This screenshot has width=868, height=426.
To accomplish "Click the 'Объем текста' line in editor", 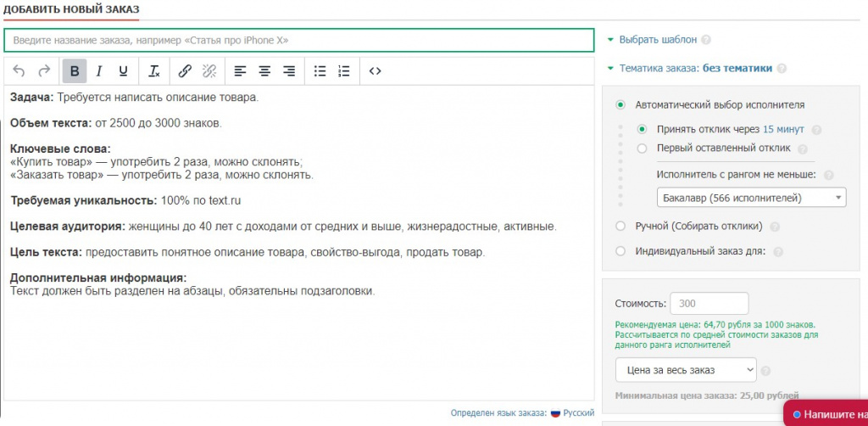I will [115, 123].
